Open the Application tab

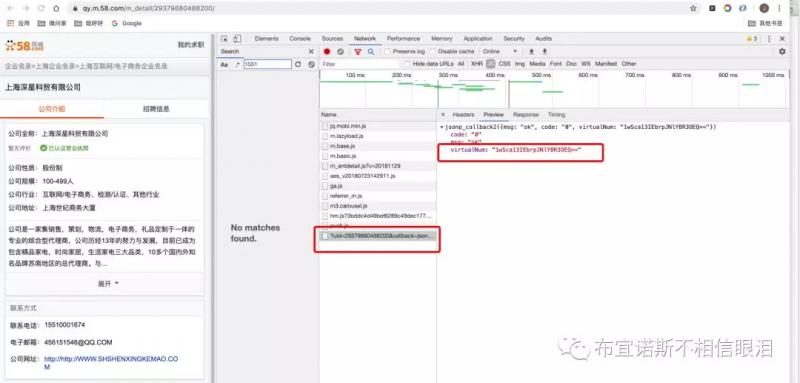[478, 39]
